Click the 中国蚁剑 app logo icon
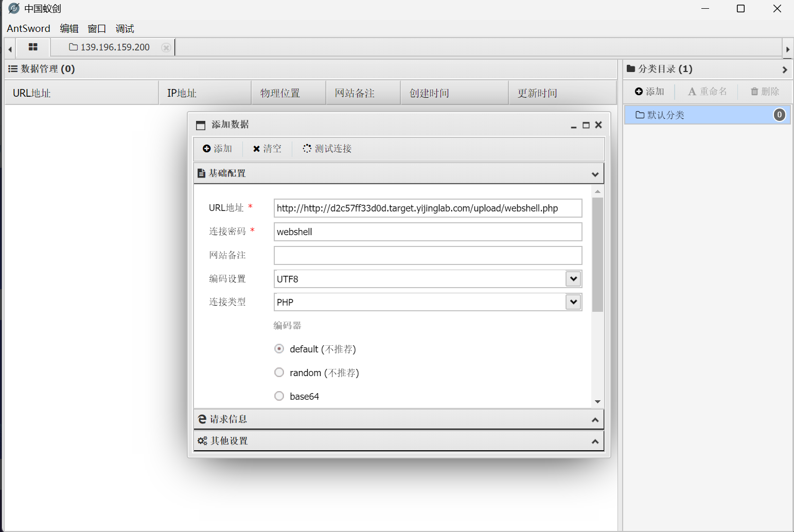Viewport: 794px width, 532px height. (14, 8)
